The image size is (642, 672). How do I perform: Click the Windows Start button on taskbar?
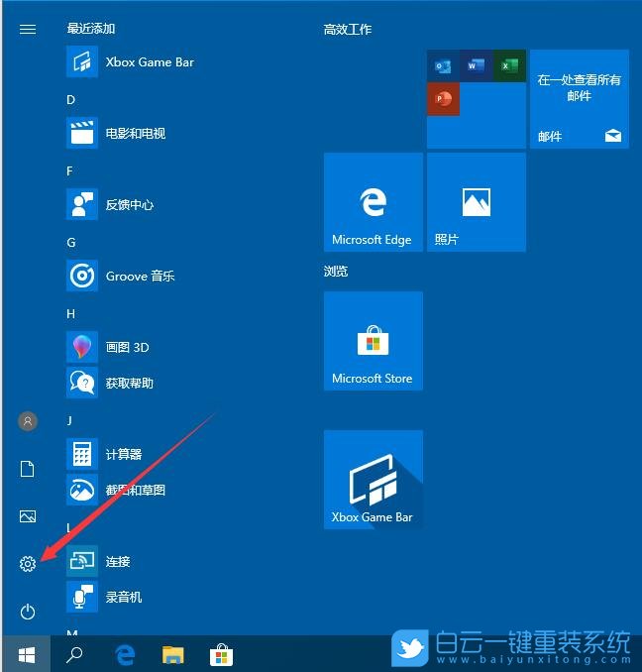(27, 654)
